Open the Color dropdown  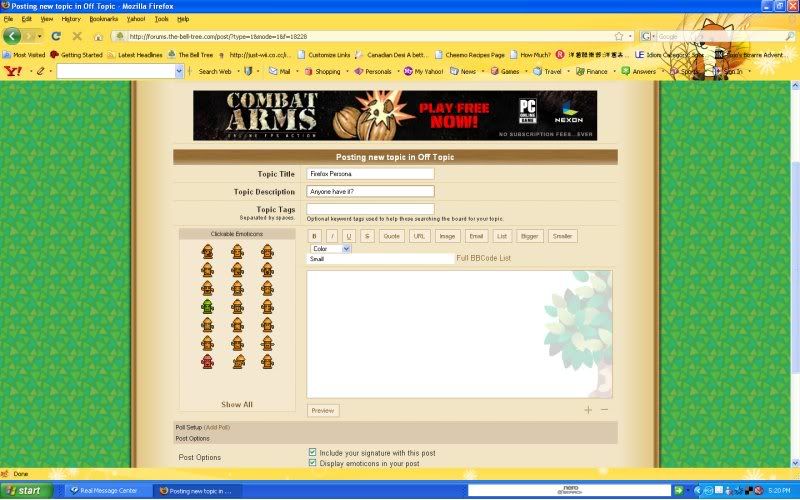coord(330,248)
